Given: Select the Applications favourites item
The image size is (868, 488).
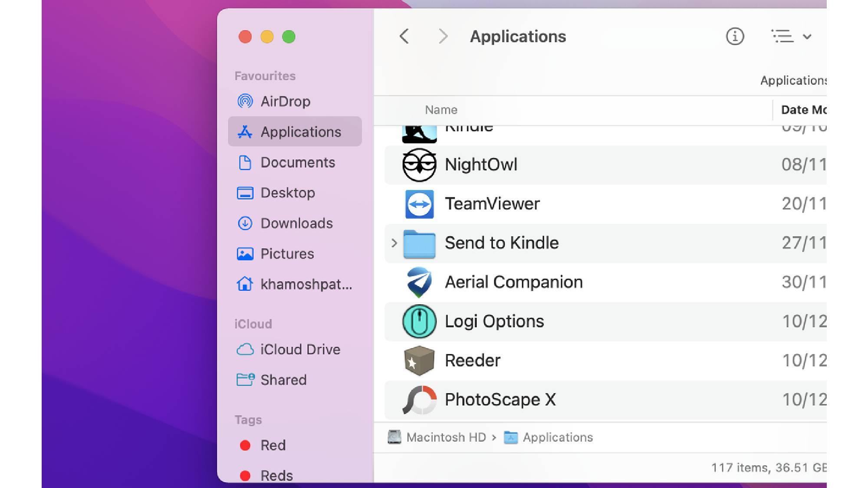Looking at the screenshot, I should 296,132.
